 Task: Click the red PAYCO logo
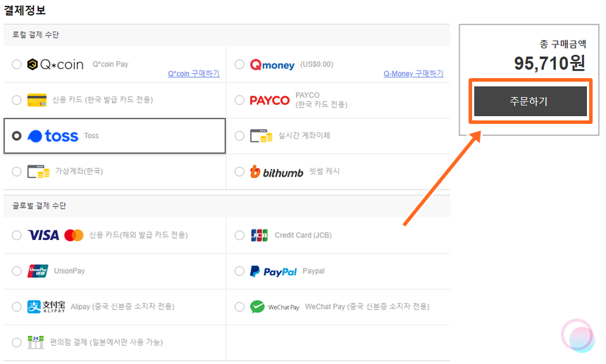tap(269, 101)
